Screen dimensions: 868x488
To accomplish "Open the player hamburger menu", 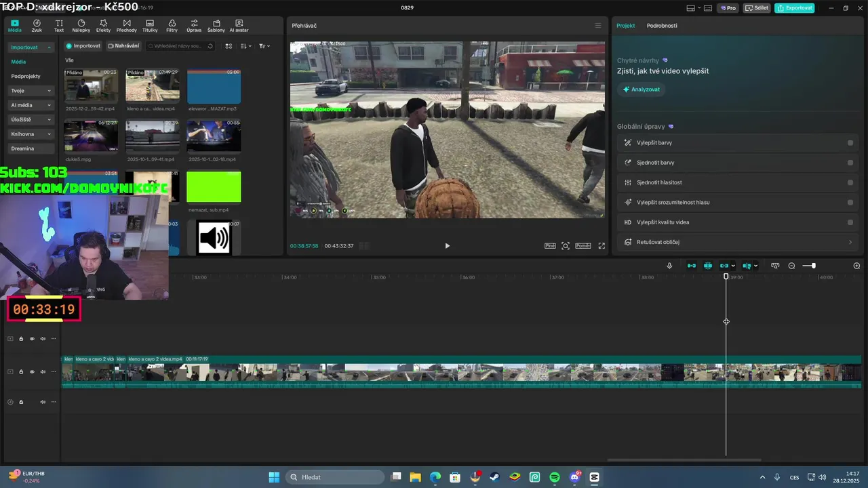I will (x=598, y=26).
